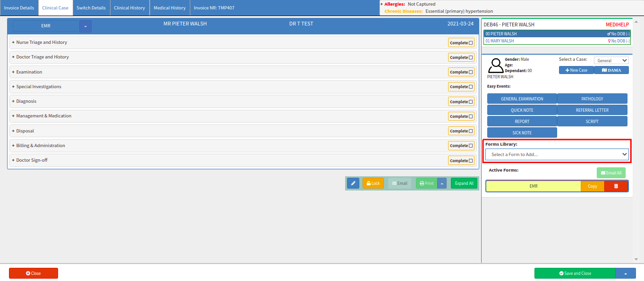Tick Complete checkbox for Nurse Triage and History
The image size is (644, 281).
pyautogui.click(x=471, y=43)
